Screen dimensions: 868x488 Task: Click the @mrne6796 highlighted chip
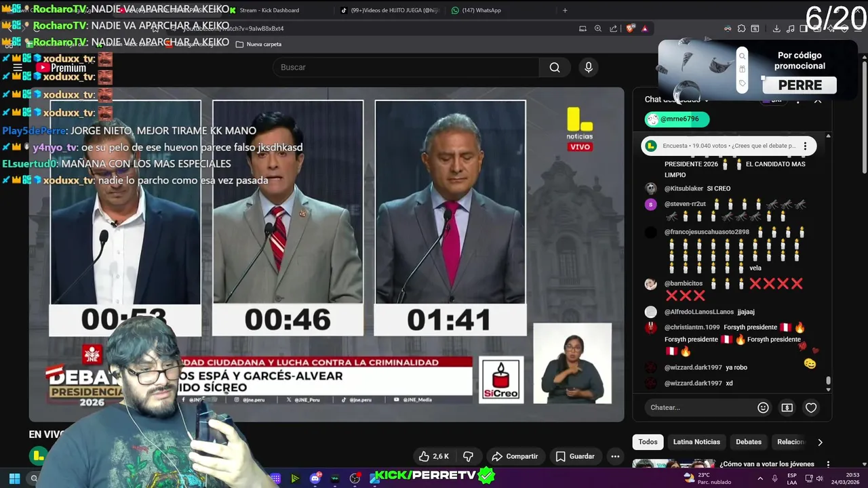click(677, 119)
